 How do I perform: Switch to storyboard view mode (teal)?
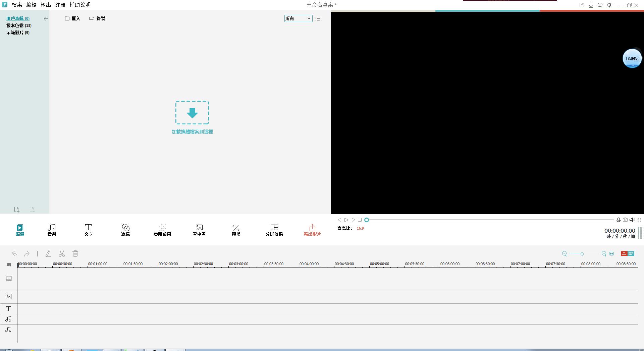pos(631,254)
